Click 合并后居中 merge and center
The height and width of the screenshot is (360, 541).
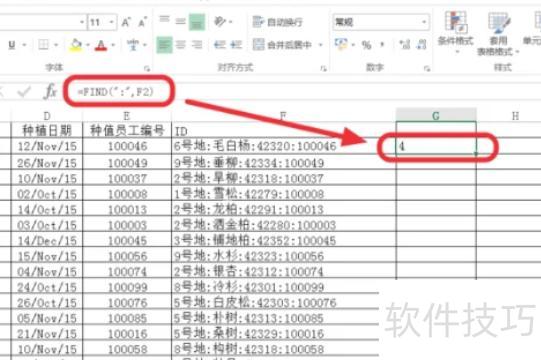click(282, 45)
